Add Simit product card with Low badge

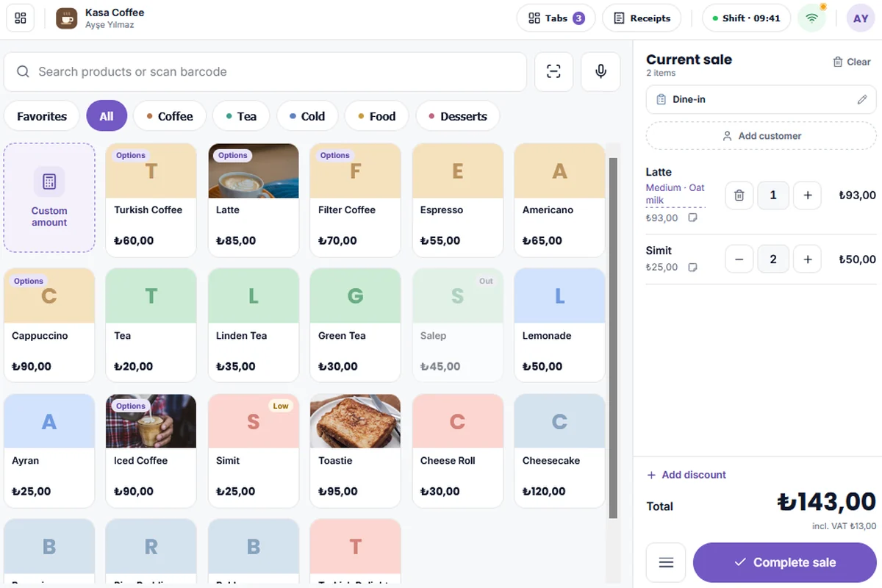coord(254,451)
